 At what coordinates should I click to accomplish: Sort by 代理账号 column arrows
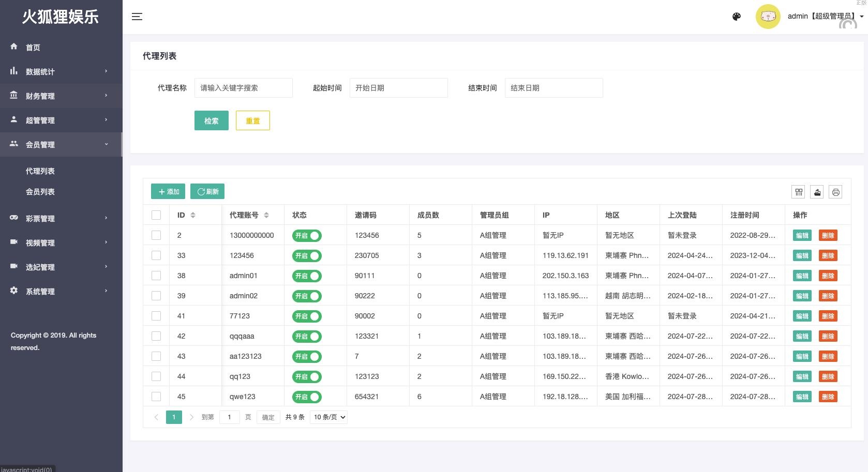[x=266, y=215]
